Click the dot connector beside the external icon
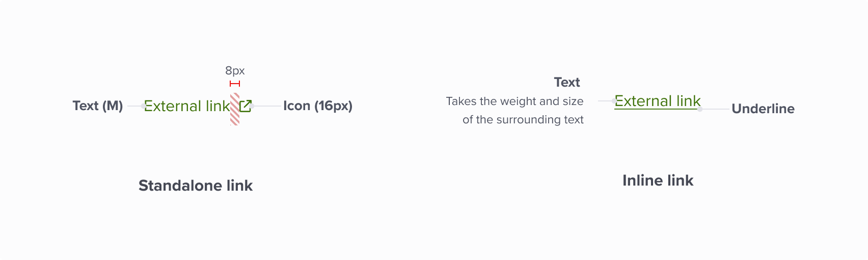 (x=252, y=106)
